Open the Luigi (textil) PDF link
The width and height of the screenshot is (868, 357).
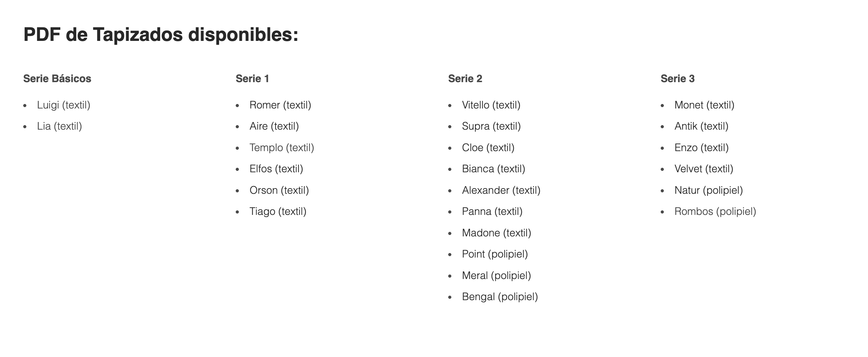(x=64, y=105)
